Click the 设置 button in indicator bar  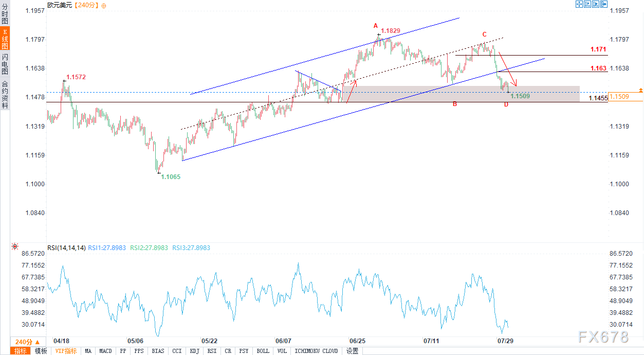pos(352,351)
